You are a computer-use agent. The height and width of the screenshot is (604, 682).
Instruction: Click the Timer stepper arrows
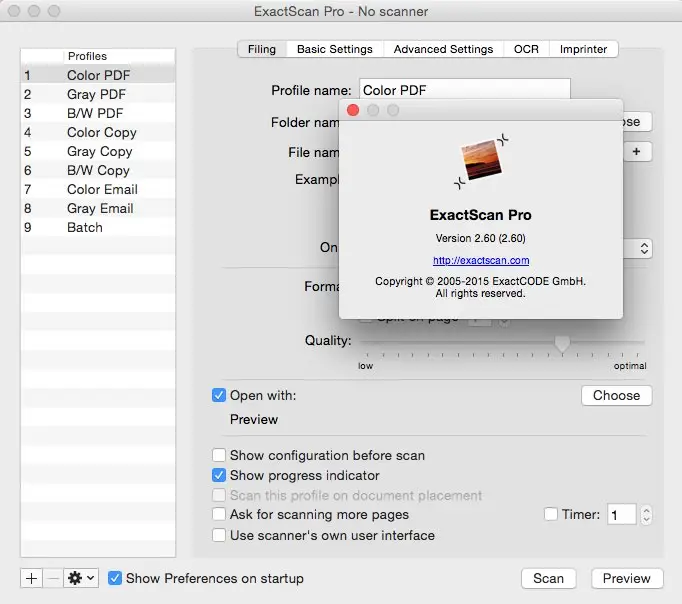tap(646, 515)
